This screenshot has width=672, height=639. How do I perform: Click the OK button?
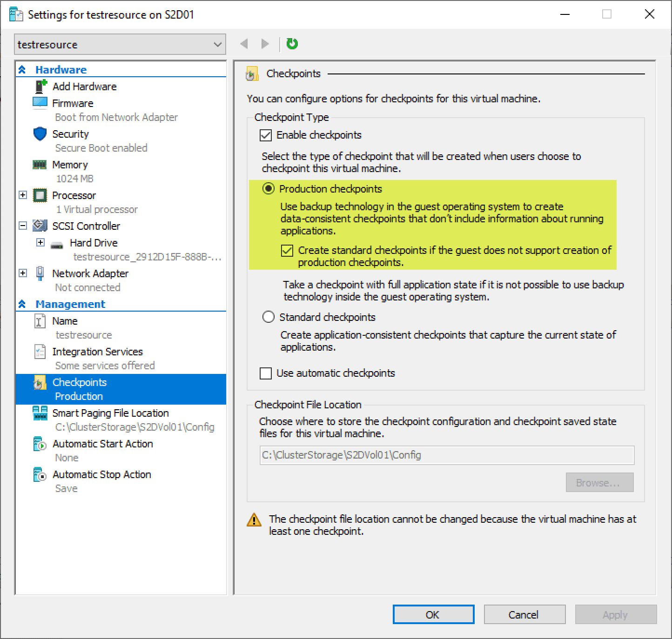(x=433, y=614)
